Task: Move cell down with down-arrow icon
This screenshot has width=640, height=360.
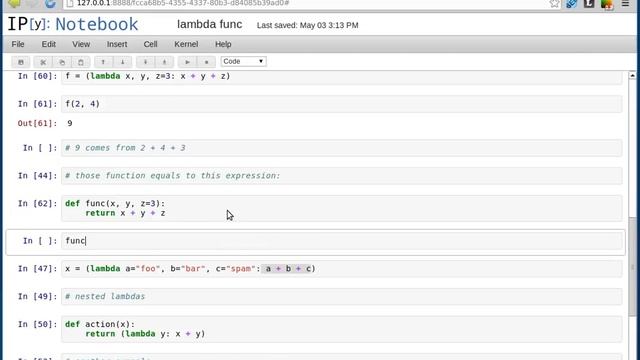Action: coord(122,62)
